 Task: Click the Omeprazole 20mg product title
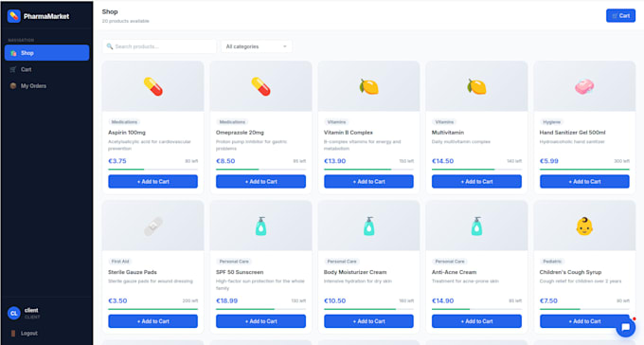pos(240,133)
